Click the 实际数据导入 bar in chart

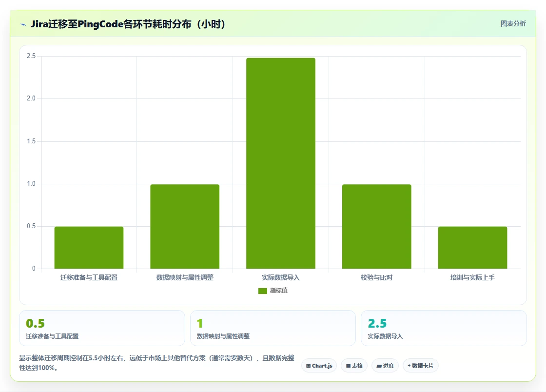(281, 163)
